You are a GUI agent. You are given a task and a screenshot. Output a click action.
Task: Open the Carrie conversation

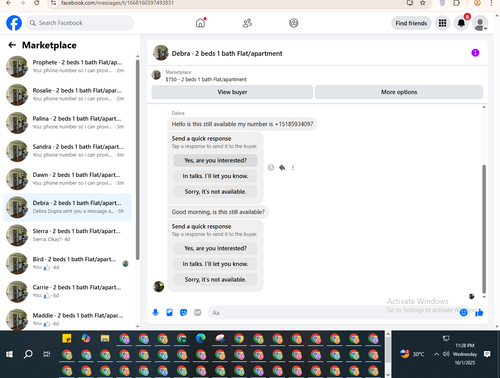tap(67, 291)
